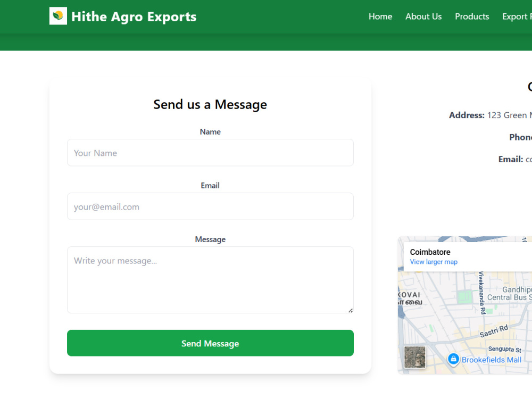Click the Email field label above input
This screenshot has height=399, width=532.
pyautogui.click(x=210, y=186)
